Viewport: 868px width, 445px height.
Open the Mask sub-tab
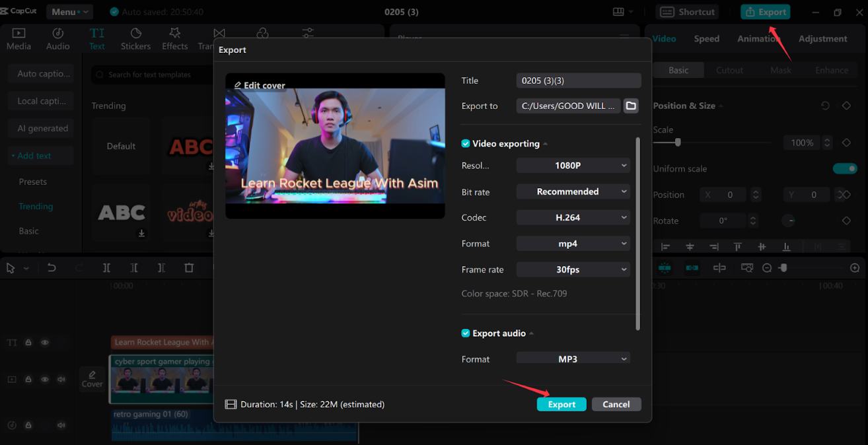point(780,70)
